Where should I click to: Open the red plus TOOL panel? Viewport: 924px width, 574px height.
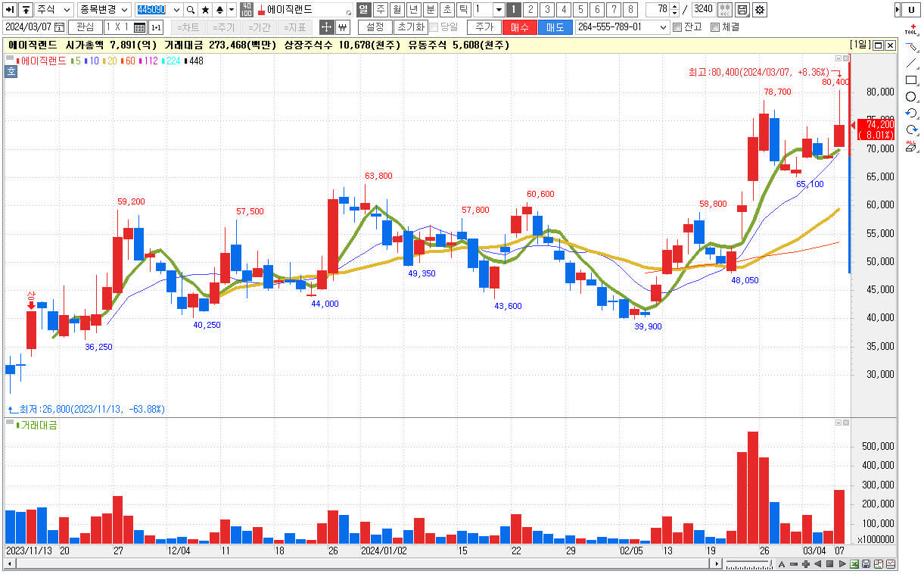(911, 30)
